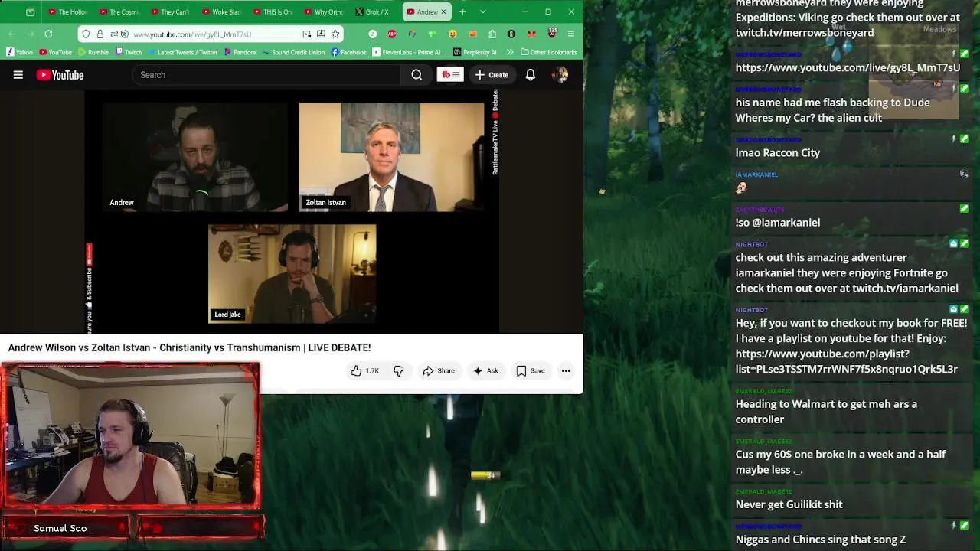Click the Lord Jake video feed
This screenshot has width=980, height=551.
[292, 273]
